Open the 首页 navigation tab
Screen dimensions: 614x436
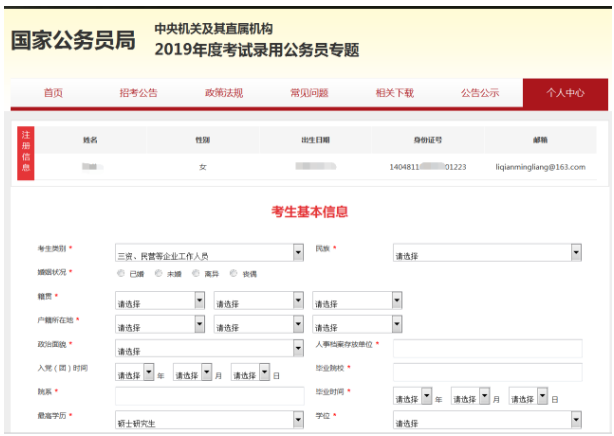(53, 93)
